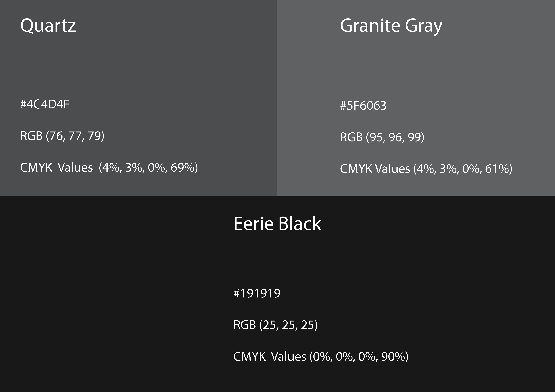Click the RGB (76, 77, 79) text
This screenshot has height=392, width=555.
62,136
